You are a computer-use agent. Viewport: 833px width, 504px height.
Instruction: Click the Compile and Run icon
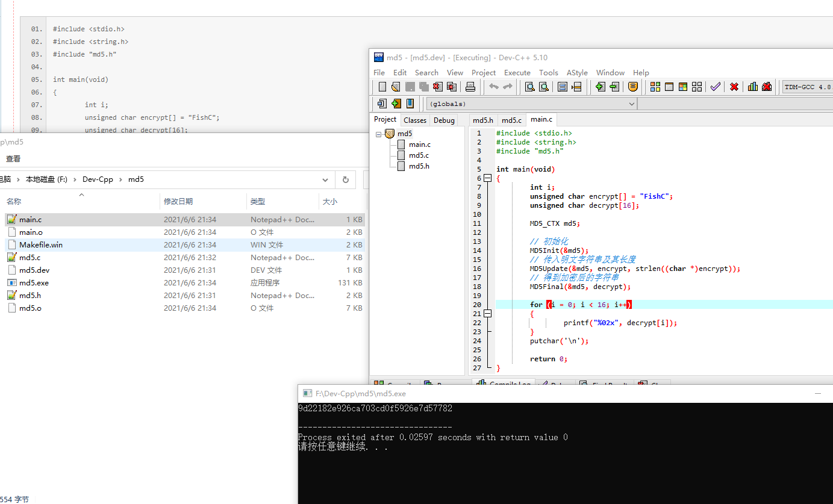[683, 87]
